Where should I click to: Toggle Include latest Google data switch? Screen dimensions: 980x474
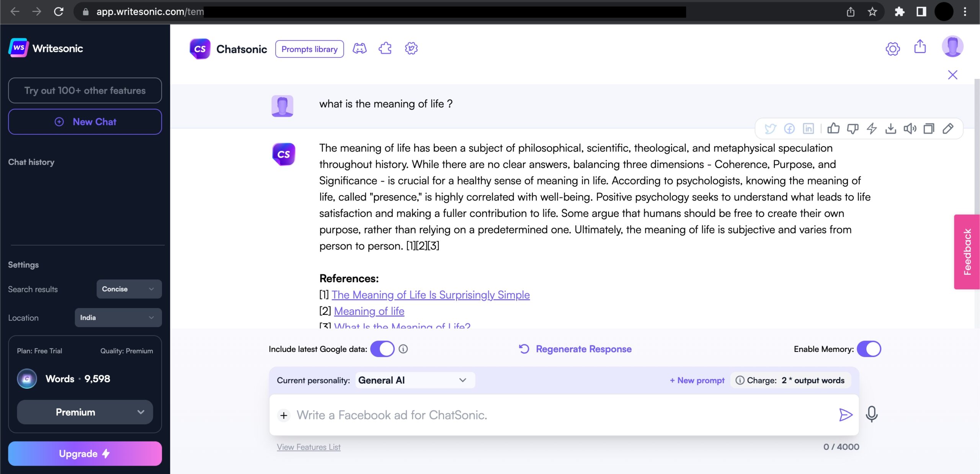[x=382, y=349]
